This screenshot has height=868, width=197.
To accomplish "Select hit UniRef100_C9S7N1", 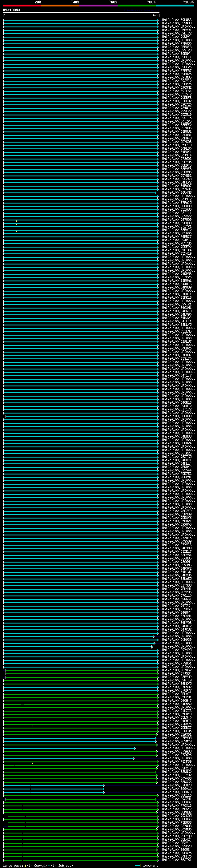I will click(176, 799).
